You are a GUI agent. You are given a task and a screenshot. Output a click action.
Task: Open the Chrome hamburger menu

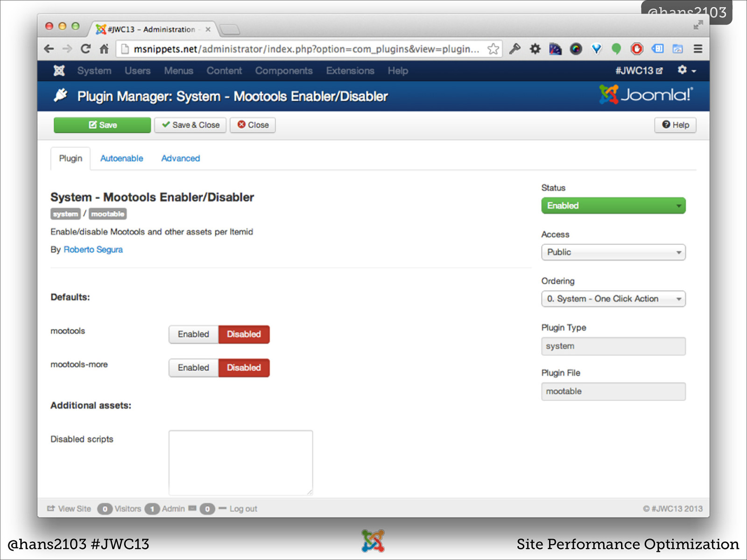698,49
